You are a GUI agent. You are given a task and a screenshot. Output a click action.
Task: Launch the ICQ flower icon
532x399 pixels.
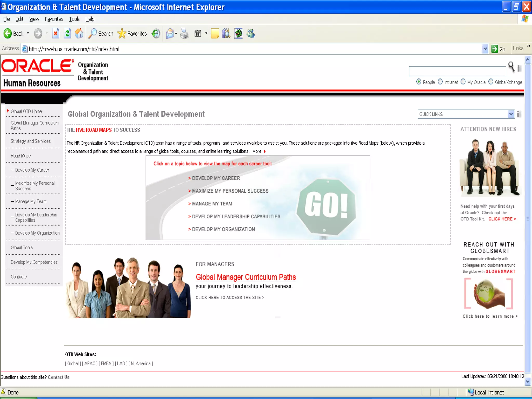[238, 34]
